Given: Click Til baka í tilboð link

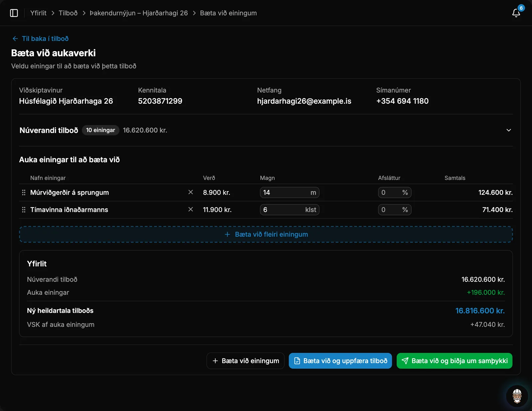Looking at the screenshot, I should point(41,39).
